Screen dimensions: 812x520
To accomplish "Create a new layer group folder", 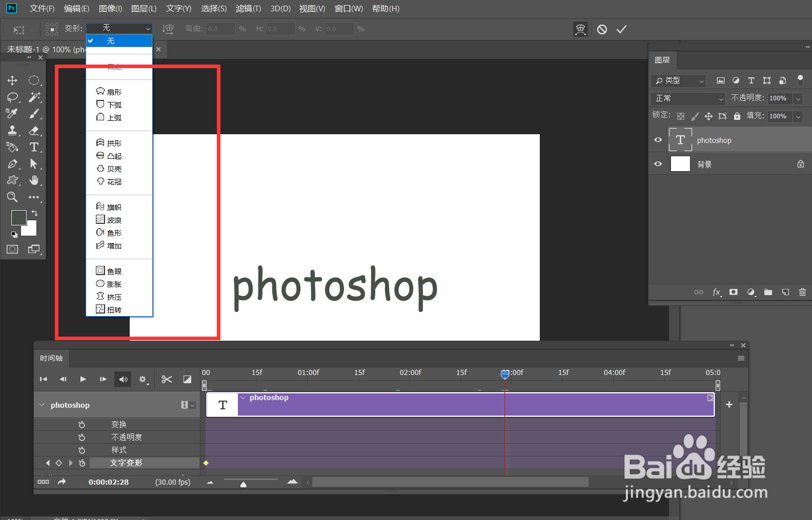I will tap(768, 292).
